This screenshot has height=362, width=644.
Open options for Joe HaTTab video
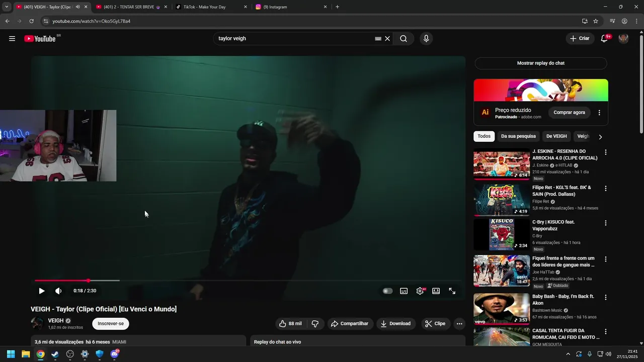606,259
